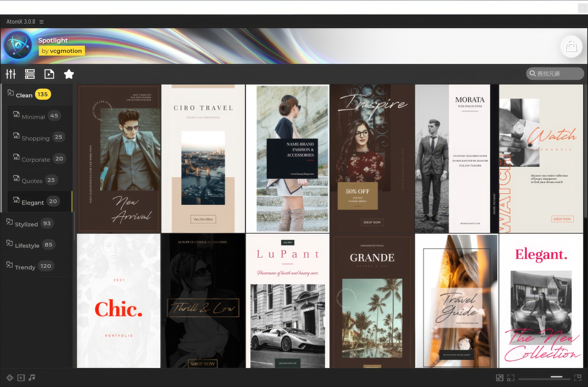Open the LuPant template thumbnail
The height and width of the screenshot is (387, 588).
pos(288,301)
